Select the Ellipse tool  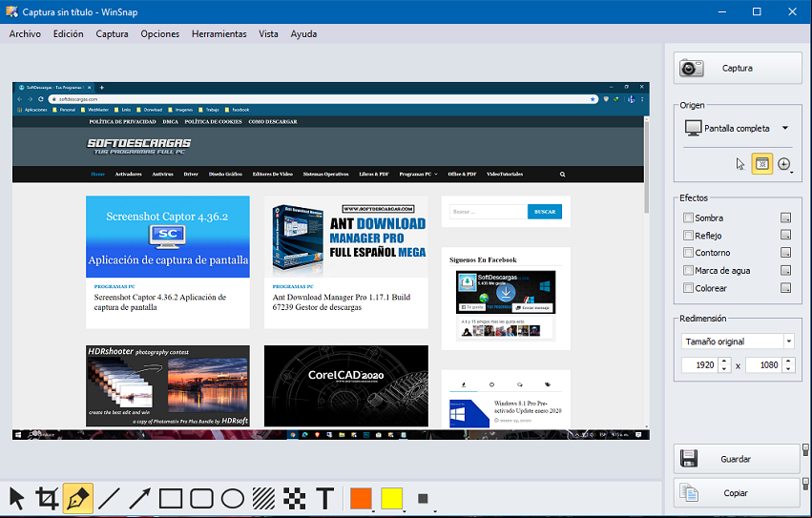pos(233,498)
